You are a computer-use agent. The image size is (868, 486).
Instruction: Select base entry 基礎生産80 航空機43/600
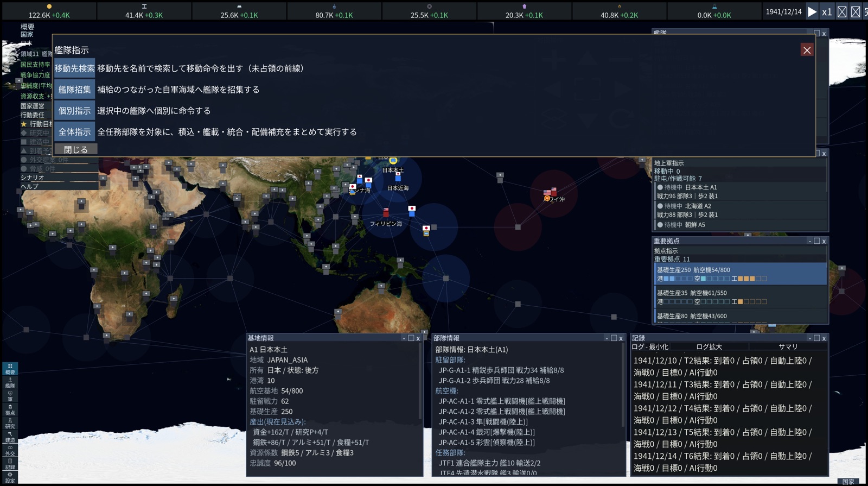[x=740, y=316]
